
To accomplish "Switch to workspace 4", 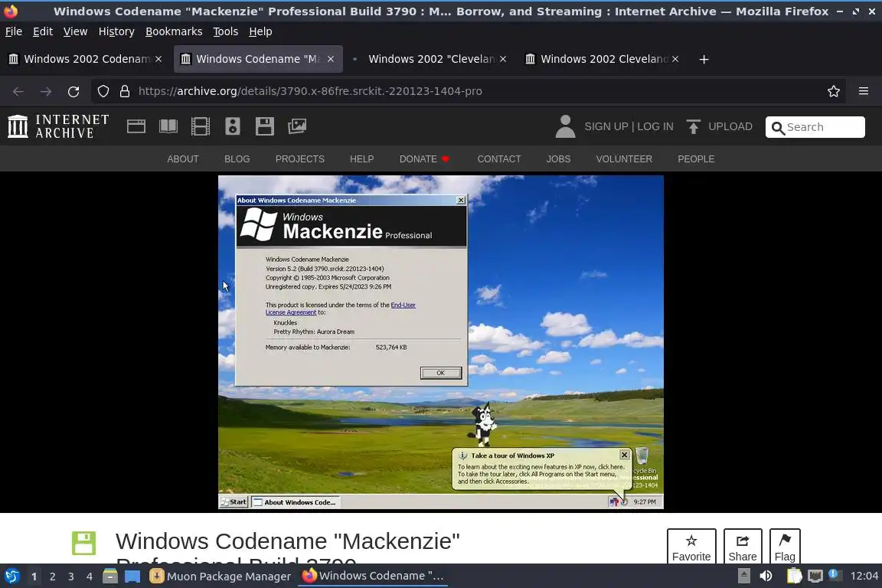I will coord(90,577).
